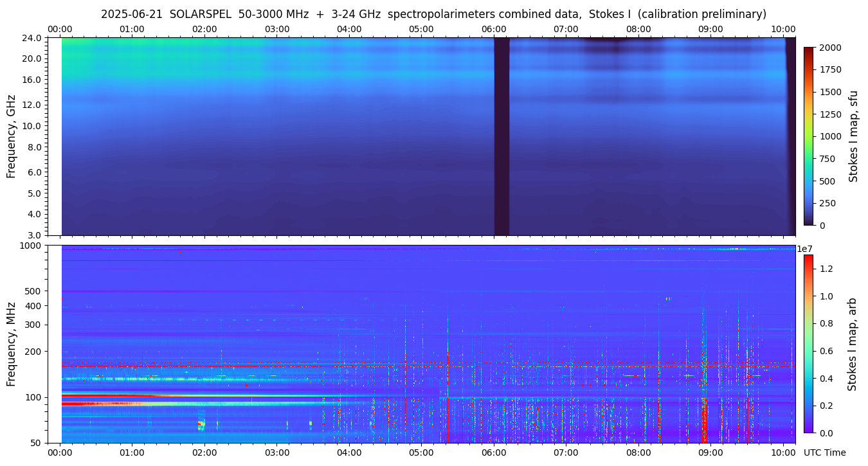Click the lower Stokes I arb colorbar
This screenshot has height=466, width=868.
click(x=808, y=343)
